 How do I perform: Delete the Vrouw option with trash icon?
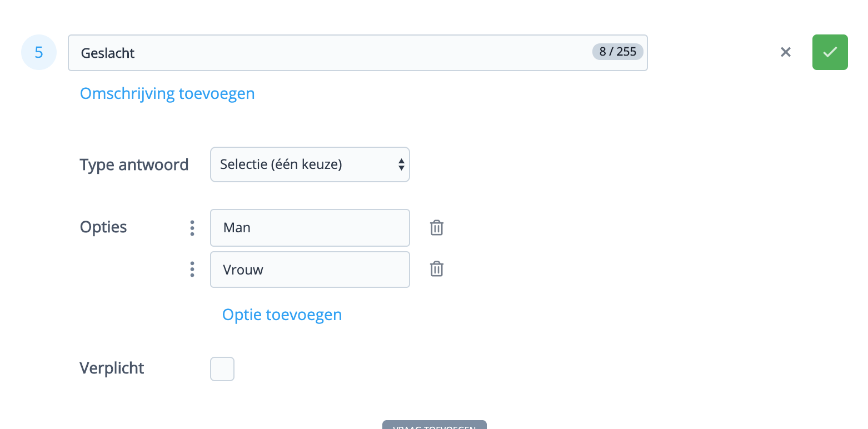437,270
